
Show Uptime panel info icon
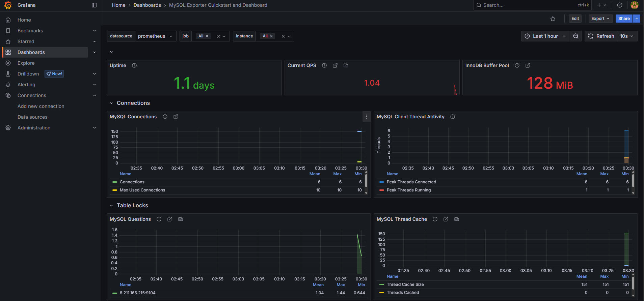point(134,65)
